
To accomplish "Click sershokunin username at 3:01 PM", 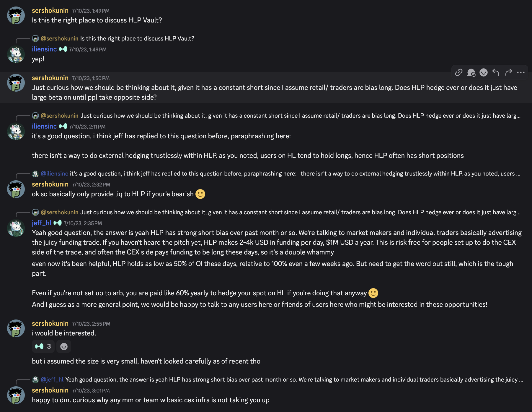I will click(x=50, y=390).
